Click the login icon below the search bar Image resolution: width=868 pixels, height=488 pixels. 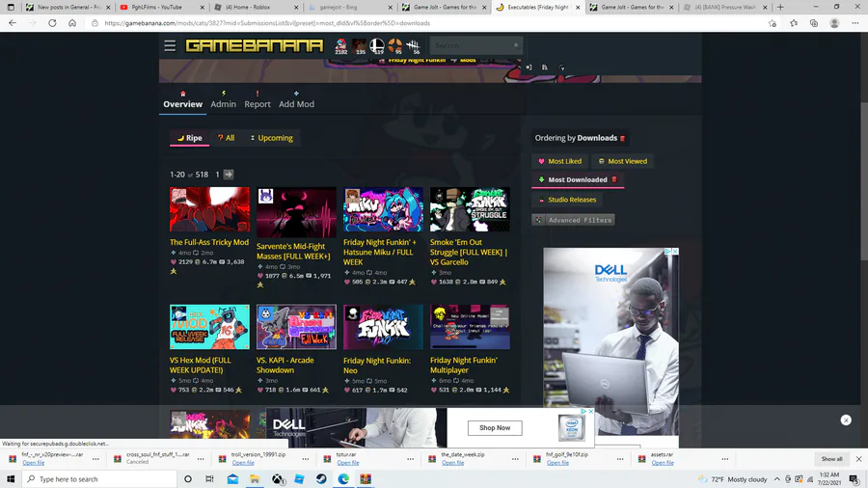pos(529,68)
